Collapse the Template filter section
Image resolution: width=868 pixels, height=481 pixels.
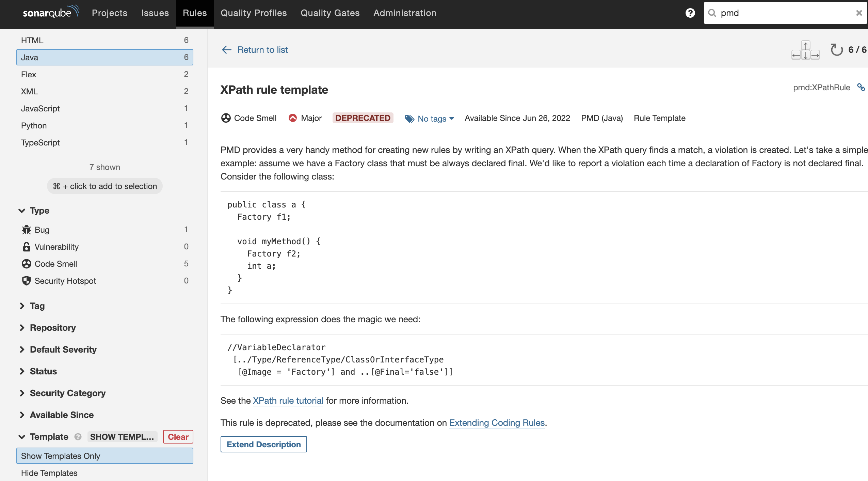pyautogui.click(x=44, y=437)
